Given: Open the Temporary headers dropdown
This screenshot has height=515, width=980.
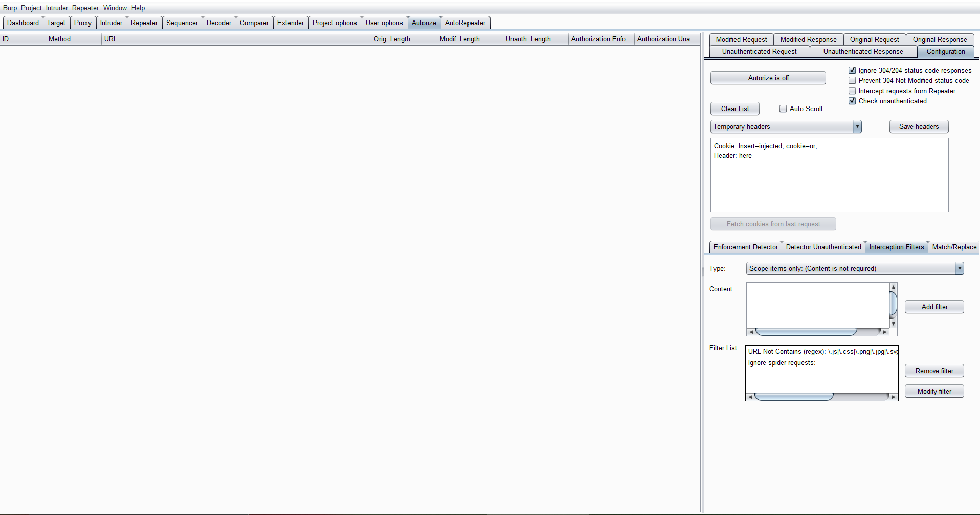Looking at the screenshot, I should (x=786, y=126).
